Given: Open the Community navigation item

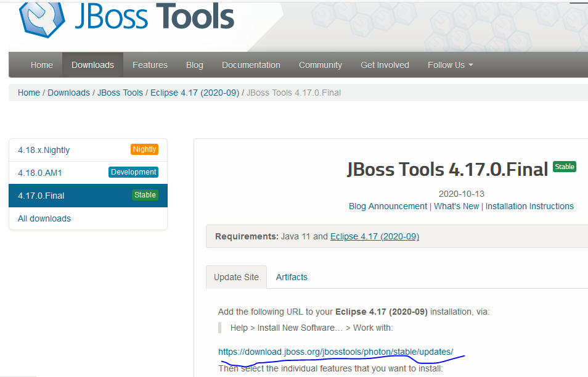Looking at the screenshot, I should 321,65.
